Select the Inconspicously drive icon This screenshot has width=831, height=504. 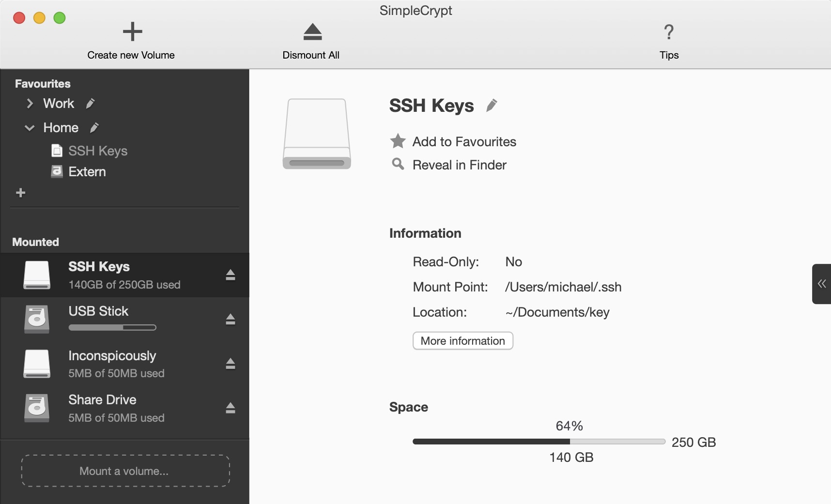(x=37, y=364)
